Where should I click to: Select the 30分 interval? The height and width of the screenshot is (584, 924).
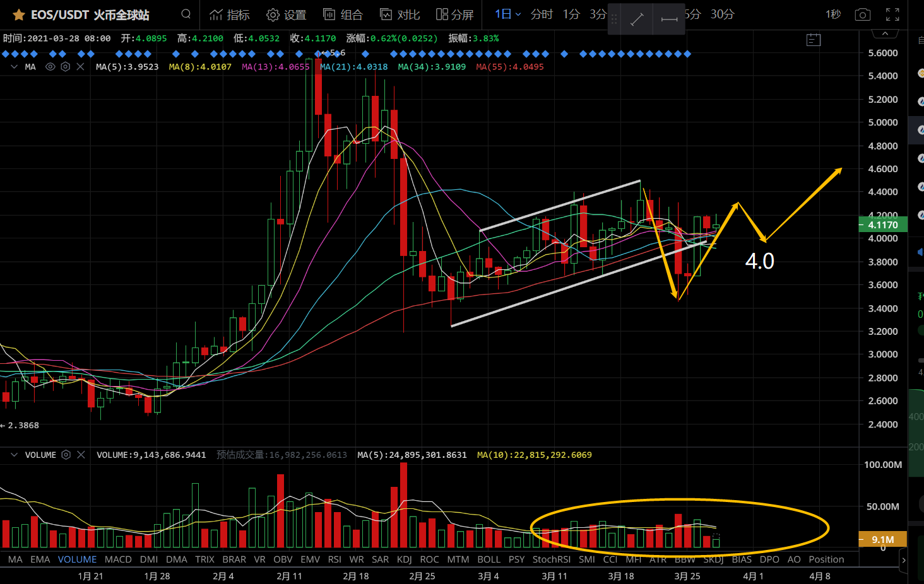(x=722, y=14)
